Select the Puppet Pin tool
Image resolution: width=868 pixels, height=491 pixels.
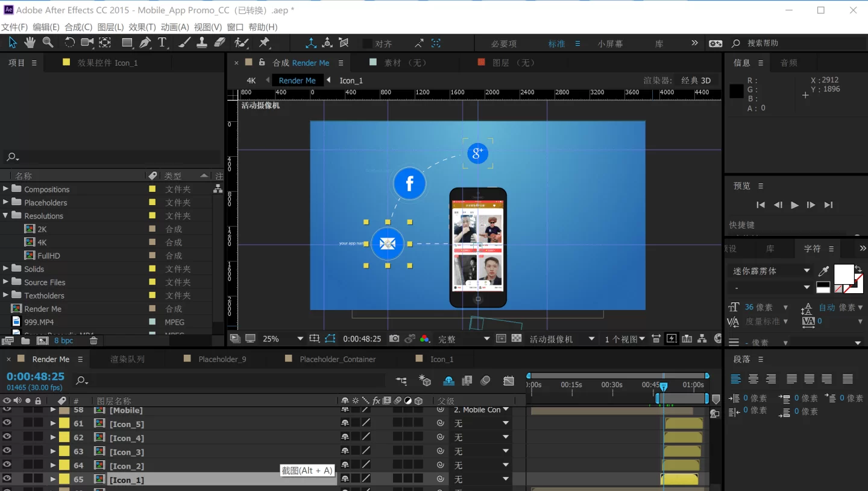pyautogui.click(x=264, y=42)
